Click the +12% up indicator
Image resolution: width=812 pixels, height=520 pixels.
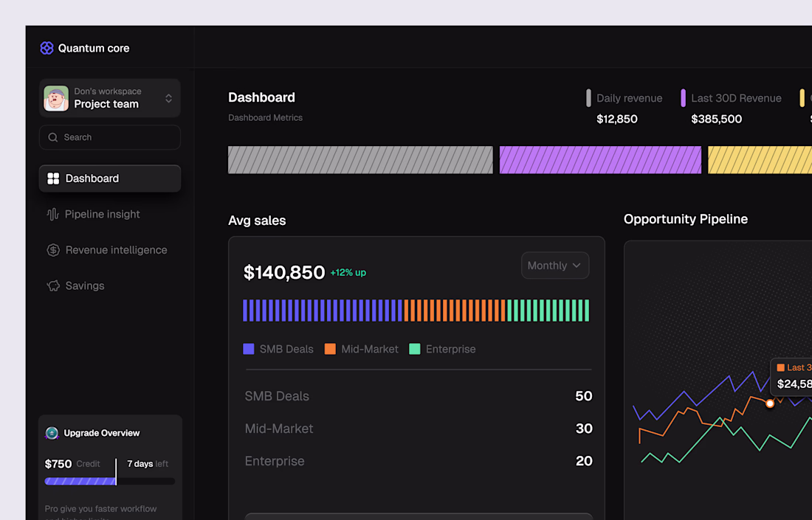coord(348,273)
